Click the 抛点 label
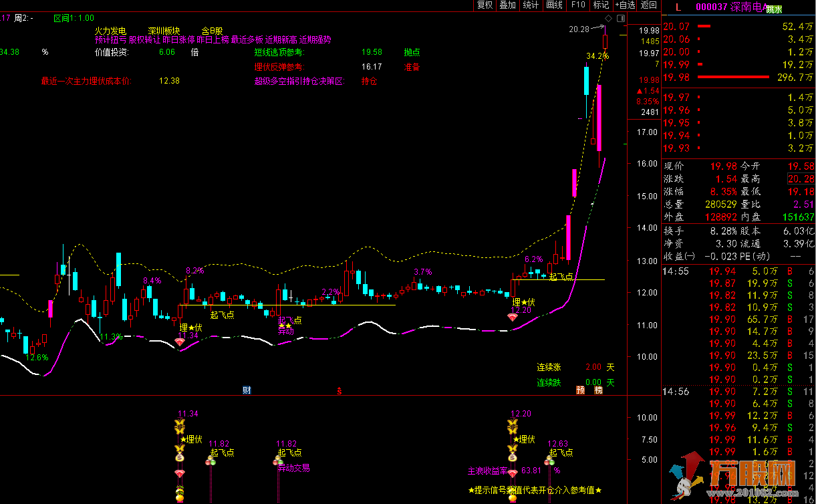 pyautogui.click(x=412, y=52)
